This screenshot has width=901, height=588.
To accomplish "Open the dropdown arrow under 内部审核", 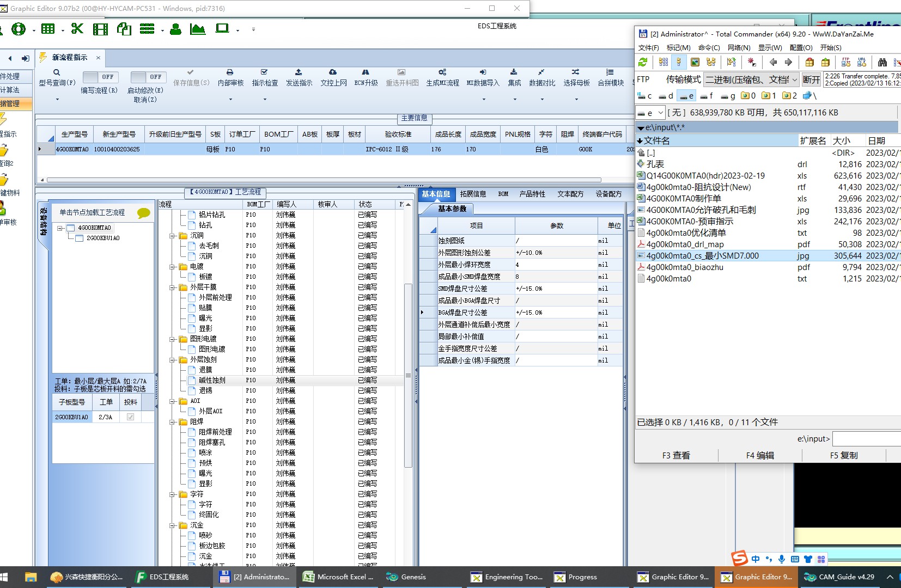I will (230, 99).
